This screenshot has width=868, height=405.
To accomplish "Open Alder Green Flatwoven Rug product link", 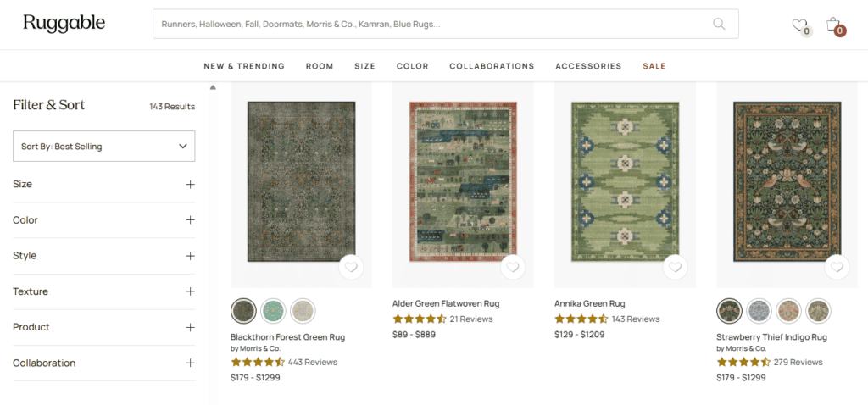I will tap(446, 303).
